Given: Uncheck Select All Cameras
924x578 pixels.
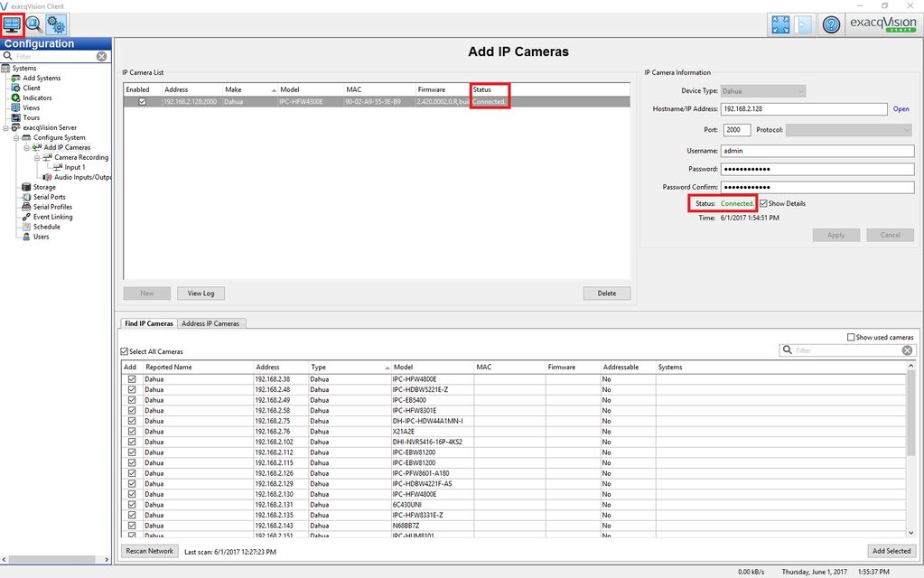Looking at the screenshot, I should pos(125,351).
